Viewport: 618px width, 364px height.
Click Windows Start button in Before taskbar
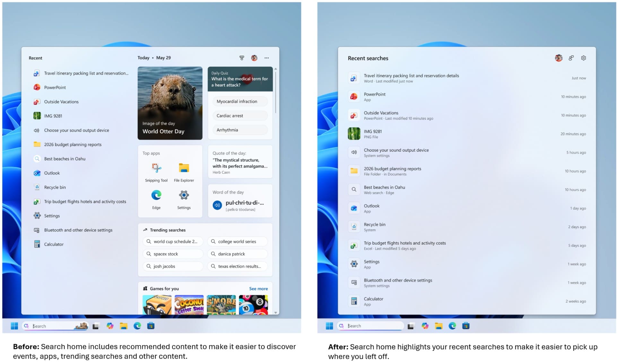pos(14,326)
